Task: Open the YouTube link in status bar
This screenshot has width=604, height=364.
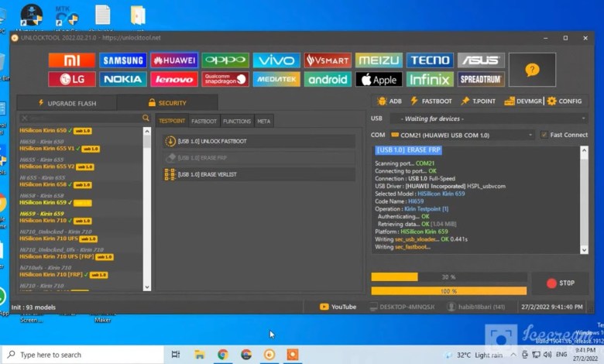Action: click(x=338, y=307)
